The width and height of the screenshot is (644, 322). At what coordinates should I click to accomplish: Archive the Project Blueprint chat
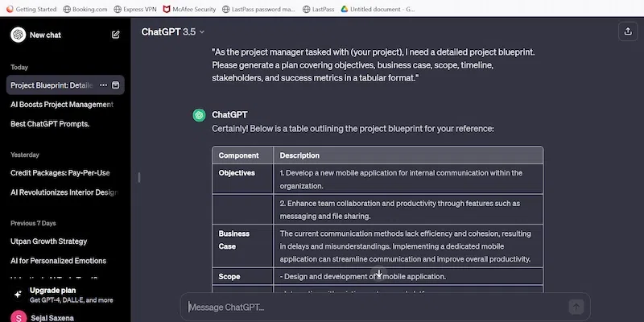115,85
